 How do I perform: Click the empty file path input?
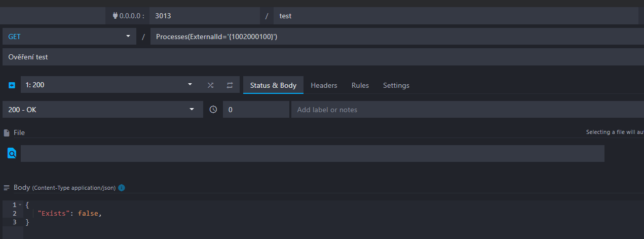click(x=313, y=153)
